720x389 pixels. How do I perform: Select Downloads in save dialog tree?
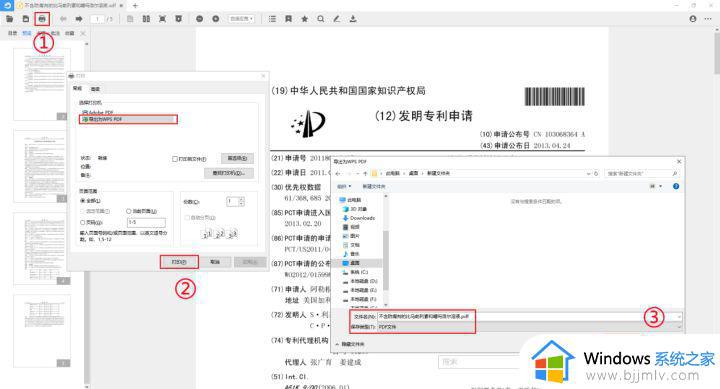click(x=359, y=218)
